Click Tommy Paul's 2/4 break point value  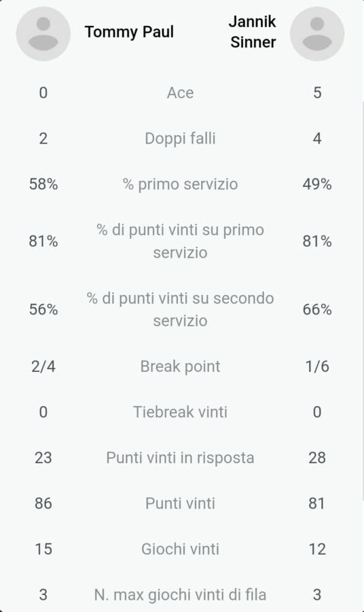coord(43,367)
